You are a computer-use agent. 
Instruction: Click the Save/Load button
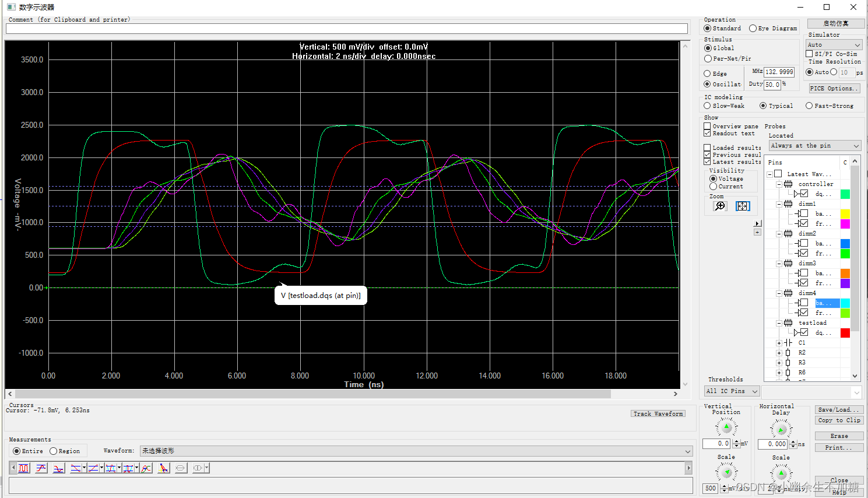pyautogui.click(x=839, y=409)
